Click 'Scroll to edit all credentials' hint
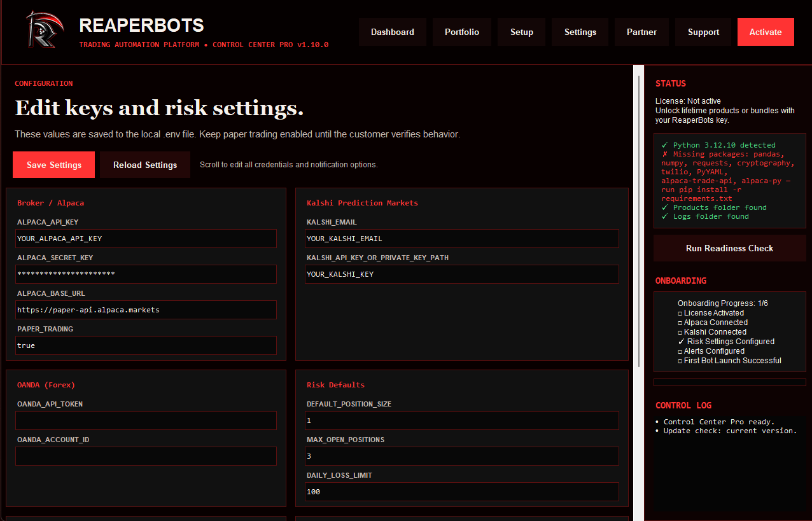 click(x=289, y=165)
